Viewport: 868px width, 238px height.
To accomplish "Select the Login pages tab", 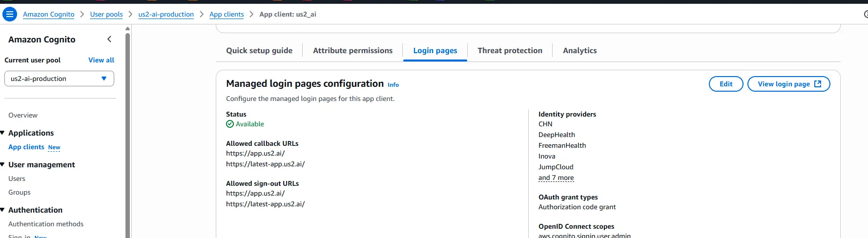I will point(435,50).
